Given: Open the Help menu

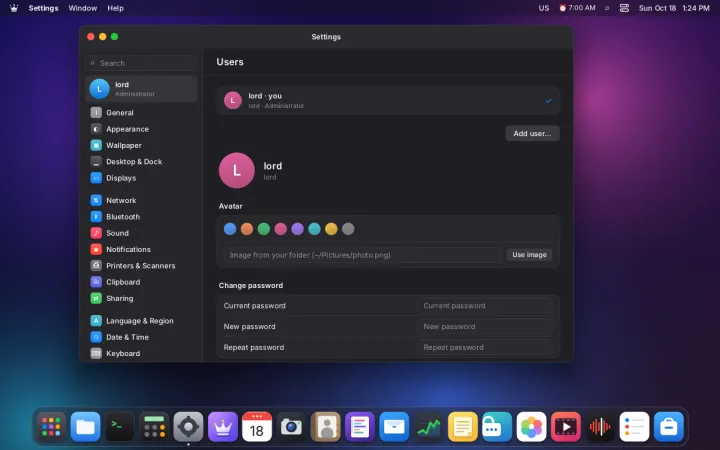Looking at the screenshot, I should coord(115,8).
